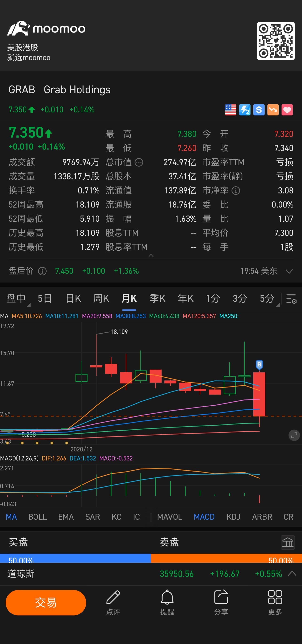Tap the 盘后价 7.450 value

tap(64, 271)
